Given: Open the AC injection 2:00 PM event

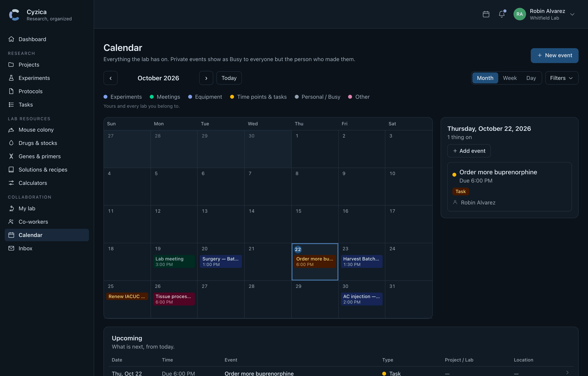Looking at the screenshot, I should point(362,299).
